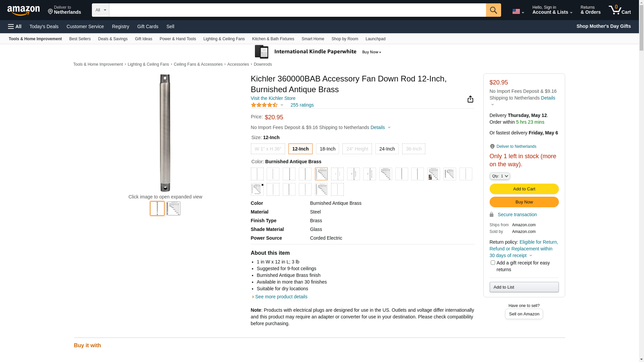Click in the Amazon search input field
This screenshot has width=644, height=362.
297,10
